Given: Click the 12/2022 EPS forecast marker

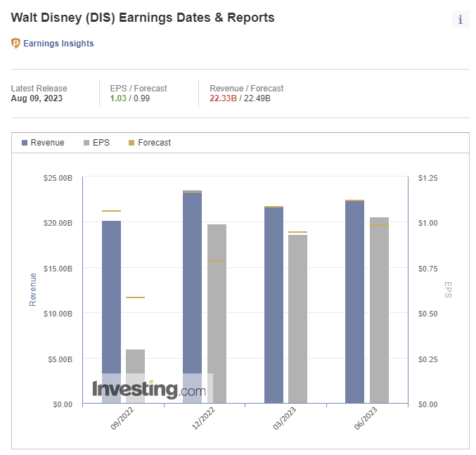Looking at the screenshot, I should click(217, 261).
